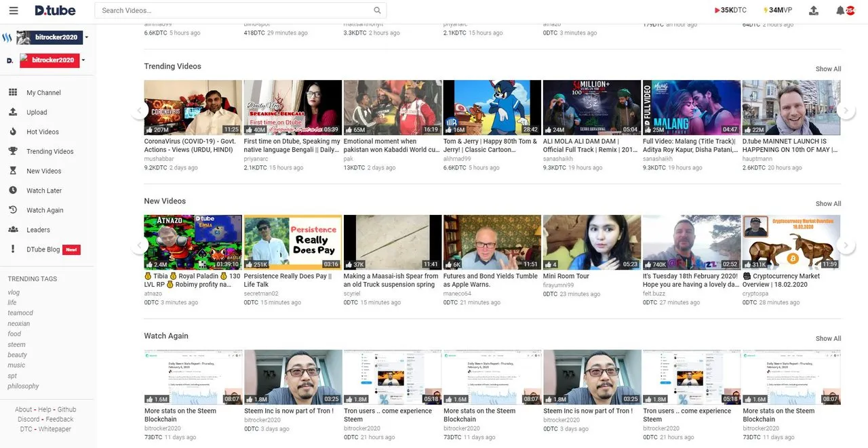
Task: Show All New Videos
Action: tap(828, 204)
